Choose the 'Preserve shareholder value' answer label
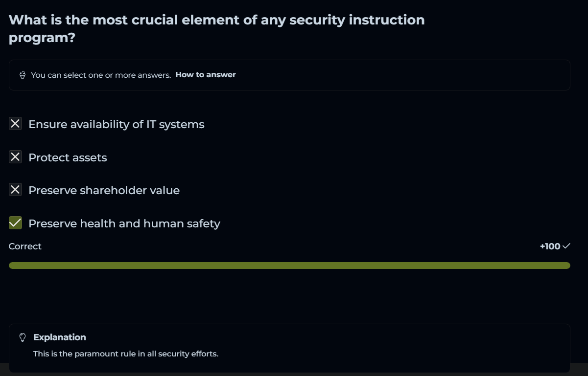Viewport: 588px width, 376px height. click(x=104, y=190)
